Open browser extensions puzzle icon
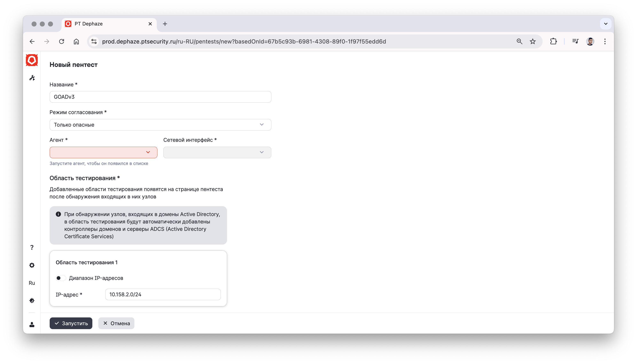The image size is (637, 364). click(x=553, y=41)
